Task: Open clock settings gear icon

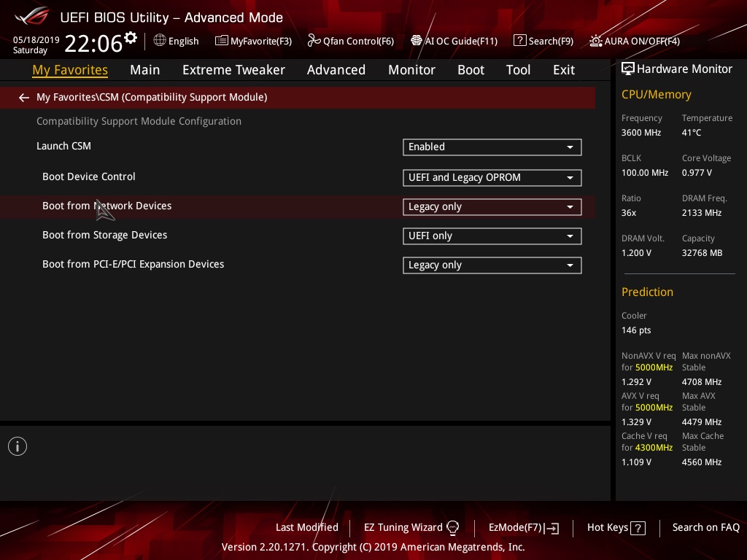Action: (x=131, y=38)
